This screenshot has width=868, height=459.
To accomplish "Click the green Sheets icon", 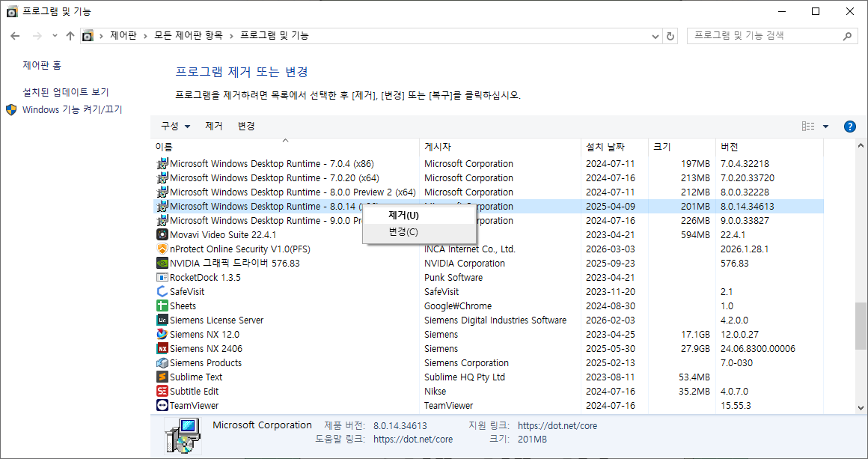I will pos(162,306).
